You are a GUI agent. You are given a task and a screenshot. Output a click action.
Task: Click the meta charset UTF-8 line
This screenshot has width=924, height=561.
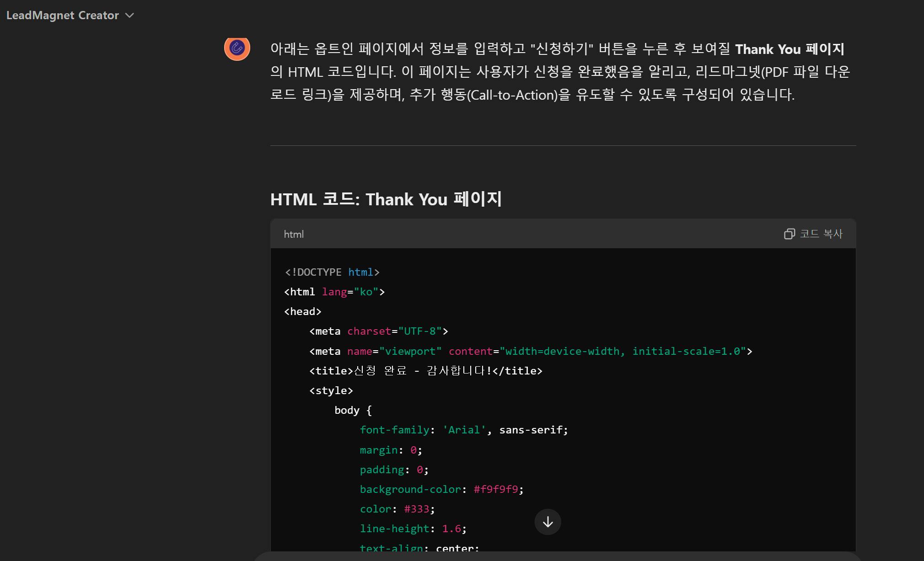(x=378, y=331)
